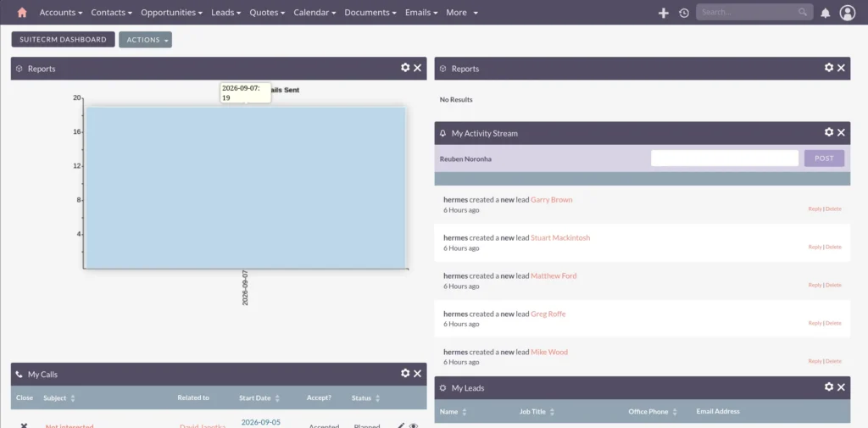The image size is (868, 428).
Task: Open the More navigation menu
Action: (x=462, y=12)
